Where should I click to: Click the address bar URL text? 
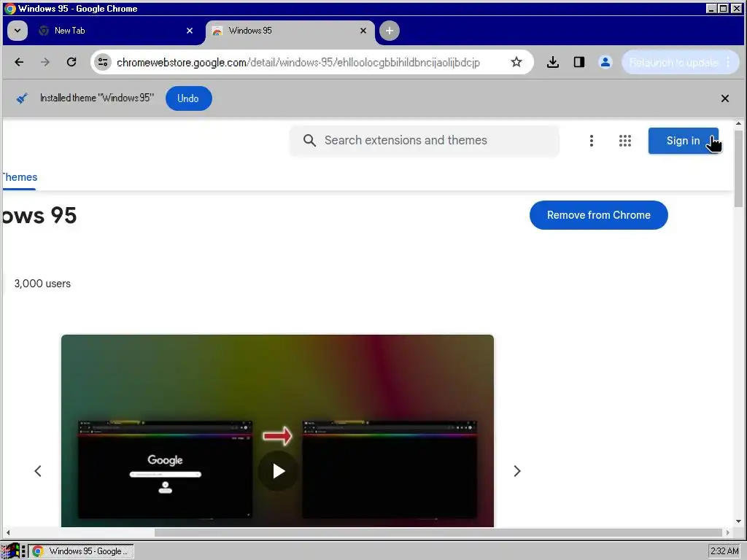[x=298, y=63]
